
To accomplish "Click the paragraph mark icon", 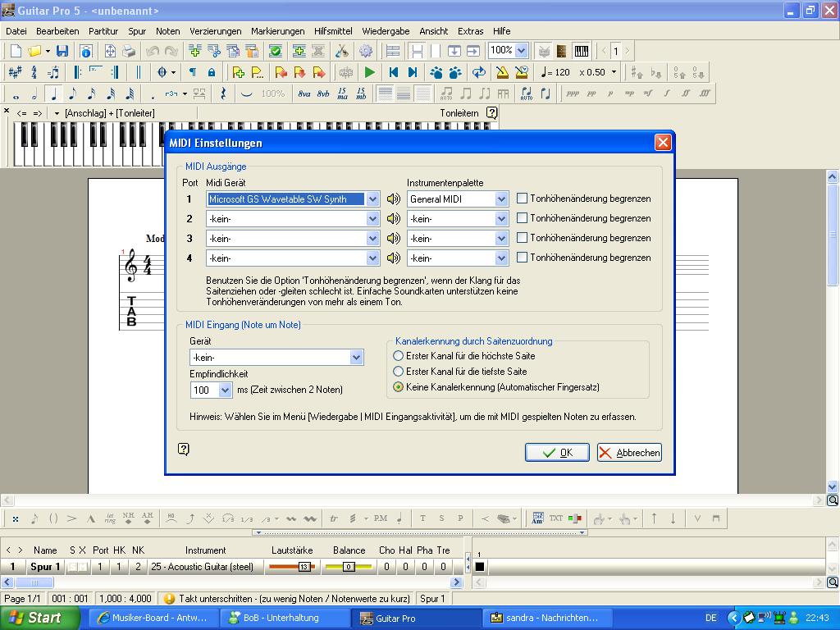I will coord(193,72).
